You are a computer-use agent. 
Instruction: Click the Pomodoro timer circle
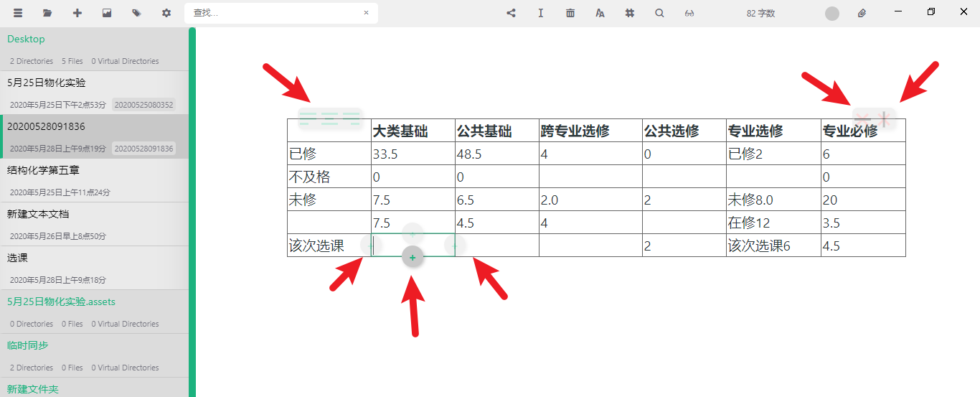click(x=832, y=13)
